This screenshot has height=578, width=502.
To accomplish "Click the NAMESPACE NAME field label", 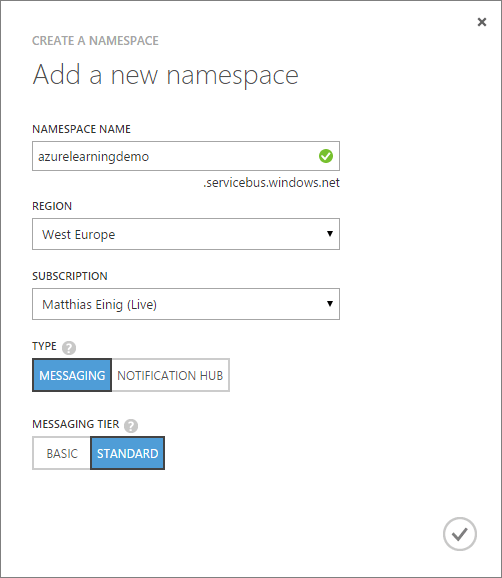I will click(81, 129).
